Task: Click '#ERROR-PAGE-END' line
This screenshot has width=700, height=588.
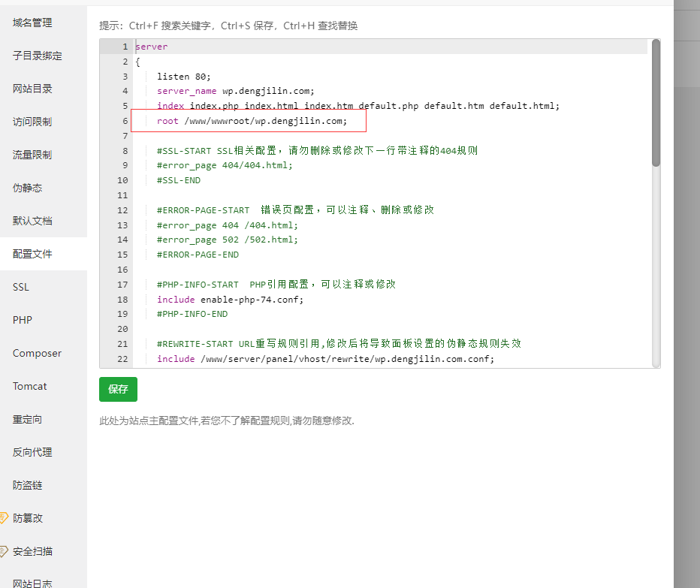Action: click(198, 255)
